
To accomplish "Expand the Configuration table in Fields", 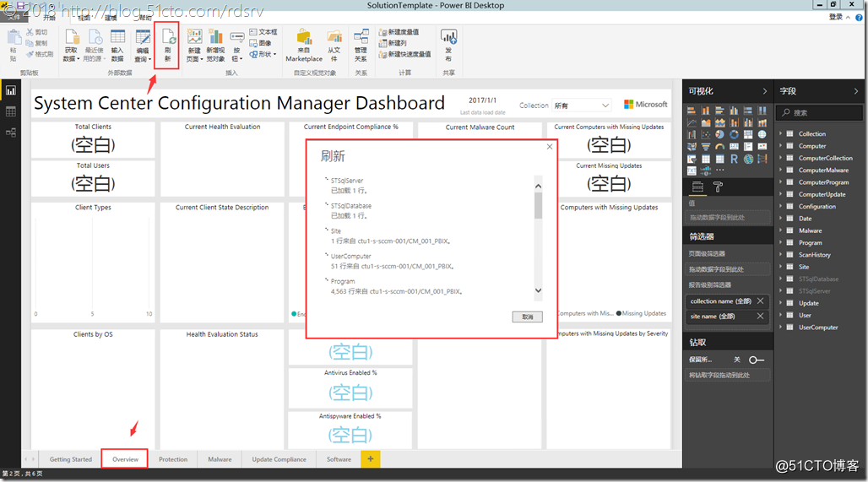I will (781, 207).
